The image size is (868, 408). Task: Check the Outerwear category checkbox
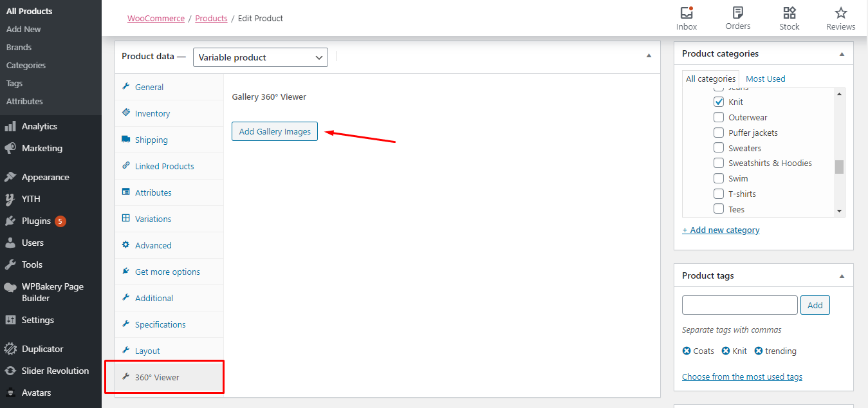tap(719, 117)
